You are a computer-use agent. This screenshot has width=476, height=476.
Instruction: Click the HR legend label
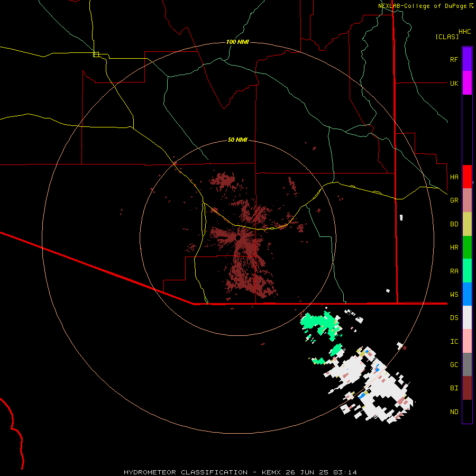454,248
